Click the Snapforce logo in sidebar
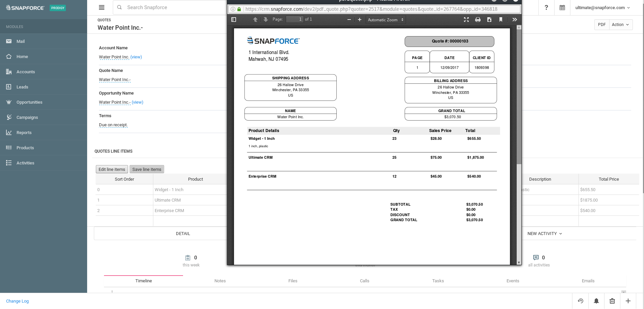The image size is (644, 309). pyautogui.click(x=25, y=8)
